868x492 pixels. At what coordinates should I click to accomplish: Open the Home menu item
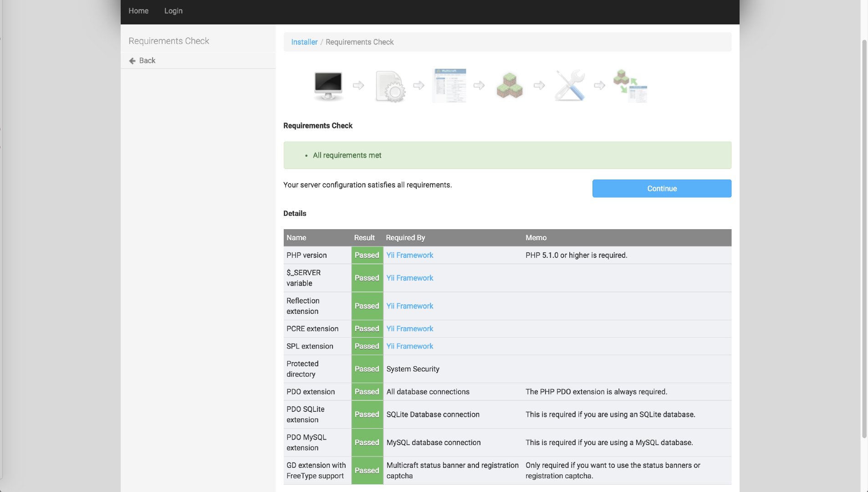(x=138, y=11)
